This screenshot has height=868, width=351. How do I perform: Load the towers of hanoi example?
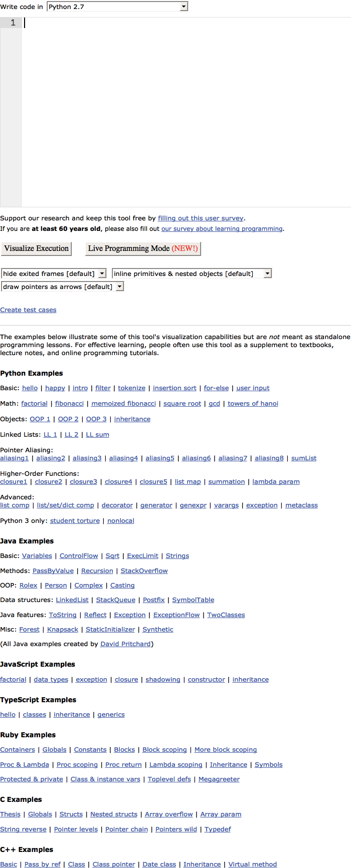(x=253, y=404)
